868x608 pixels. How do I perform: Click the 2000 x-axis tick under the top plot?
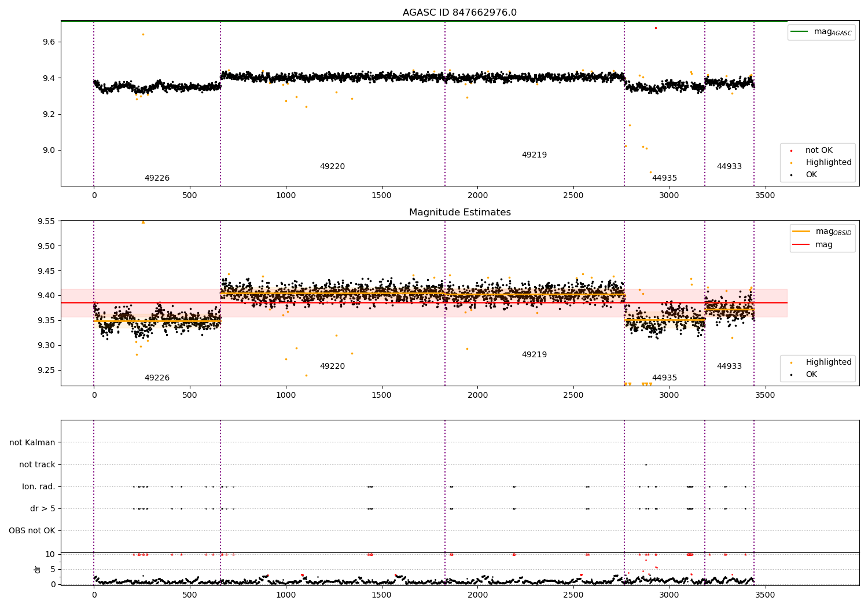(x=477, y=196)
